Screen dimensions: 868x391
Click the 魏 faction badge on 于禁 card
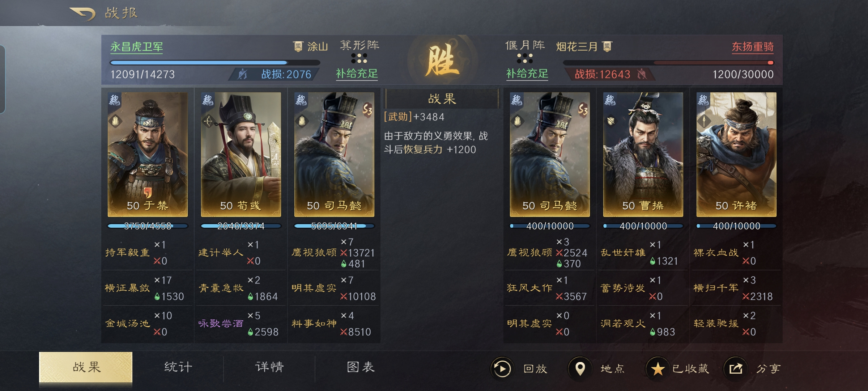click(115, 99)
